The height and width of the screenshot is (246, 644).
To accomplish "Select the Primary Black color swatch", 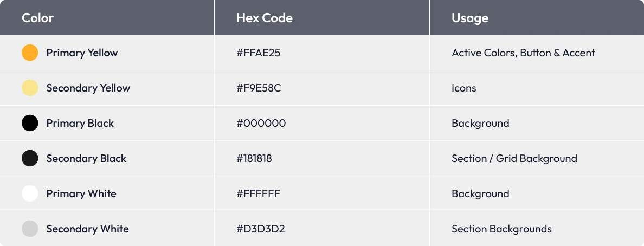I will (x=30, y=123).
